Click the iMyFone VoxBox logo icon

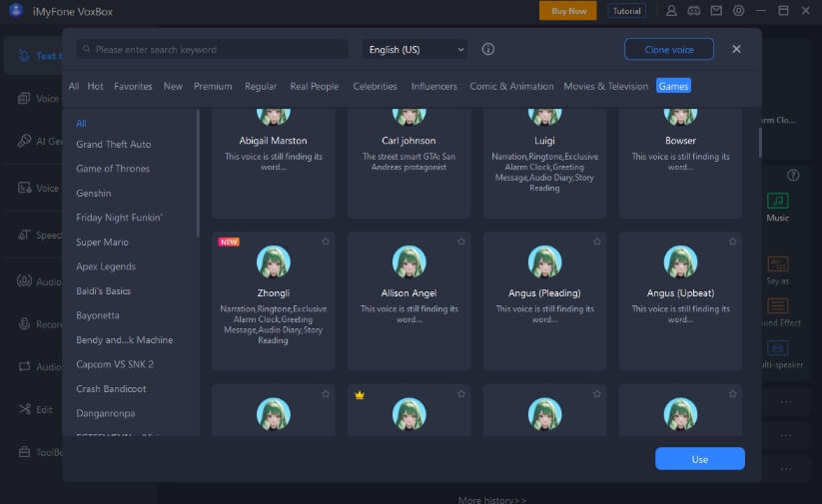[16, 10]
